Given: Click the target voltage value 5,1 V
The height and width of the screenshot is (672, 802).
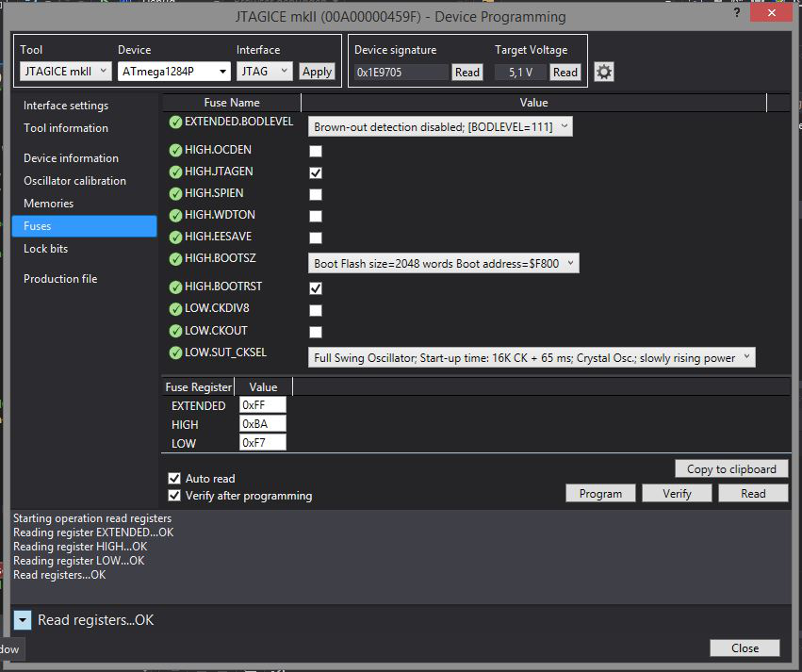Looking at the screenshot, I should pos(520,73).
